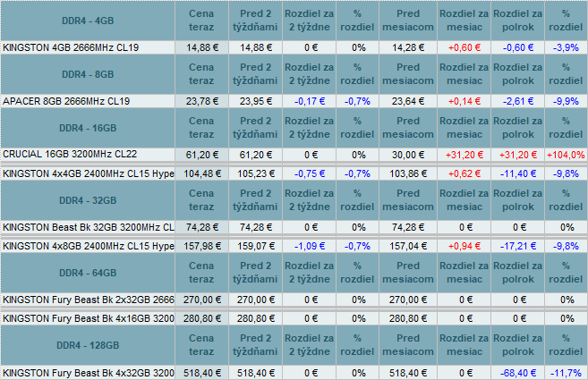Click the -11,7% percent difference
This screenshot has width=588, height=380.
coord(566,373)
